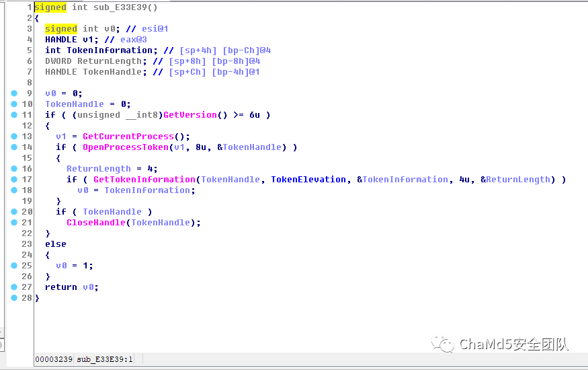Click v1 in the GetCurrentProcess assignment

click(x=61, y=136)
